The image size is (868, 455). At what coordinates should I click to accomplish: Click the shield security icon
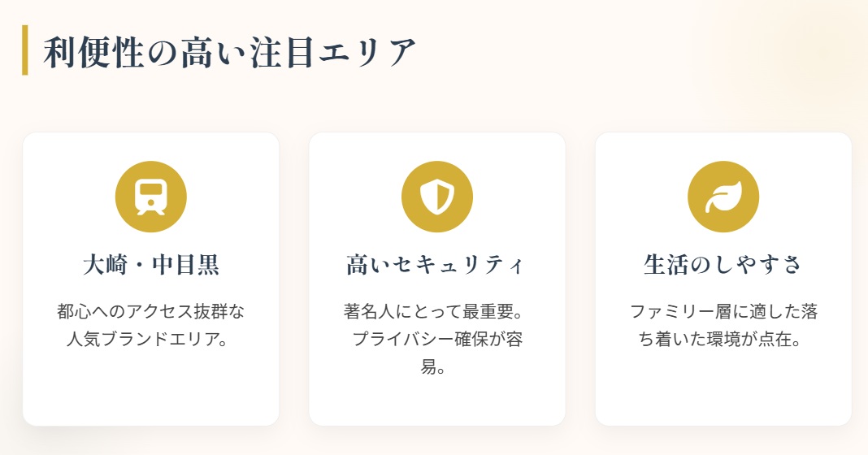click(x=437, y=197)
